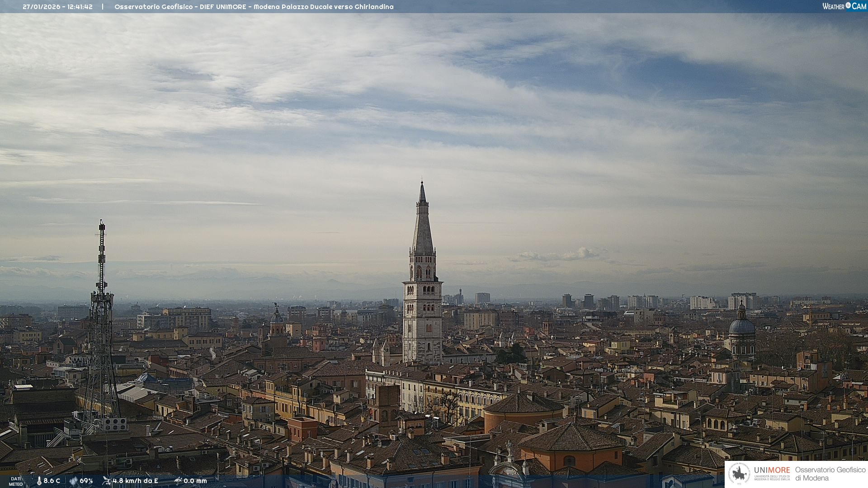
Task: Click the DATI METEO label
Action: (16, 481)
